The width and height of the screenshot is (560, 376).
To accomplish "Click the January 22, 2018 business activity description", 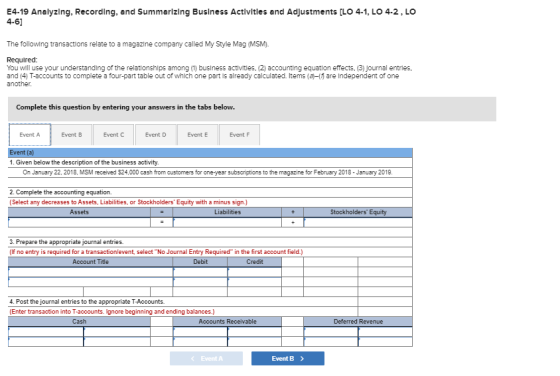I will tap(208, 172).
